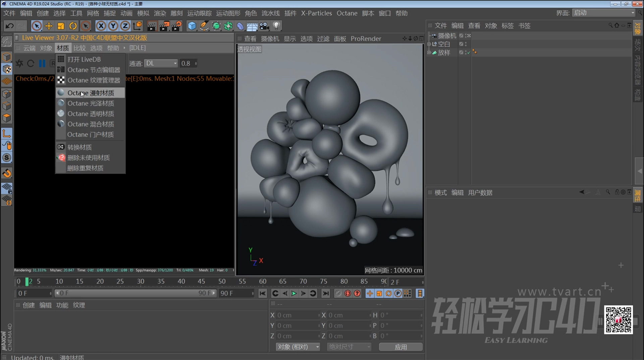Open 绝对尺寸 size dropdown
644x360 pixels.
pyautogui.click(x=349, y=347)
